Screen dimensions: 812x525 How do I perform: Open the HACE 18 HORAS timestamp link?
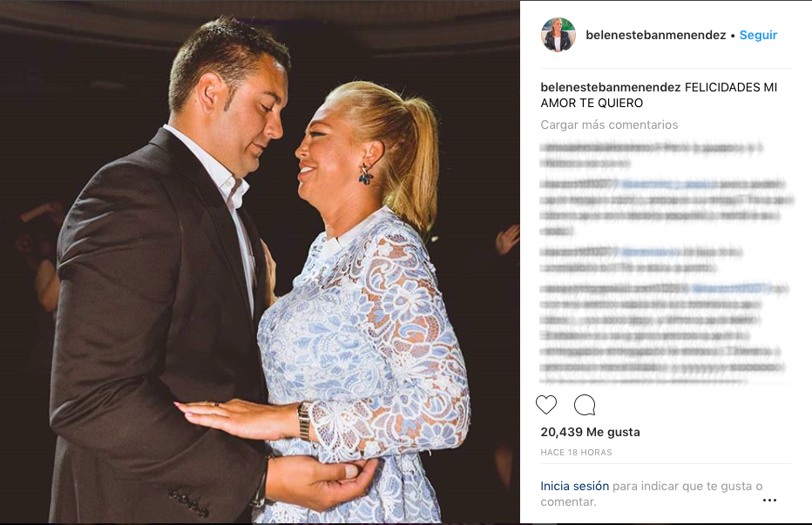[577, 453]
